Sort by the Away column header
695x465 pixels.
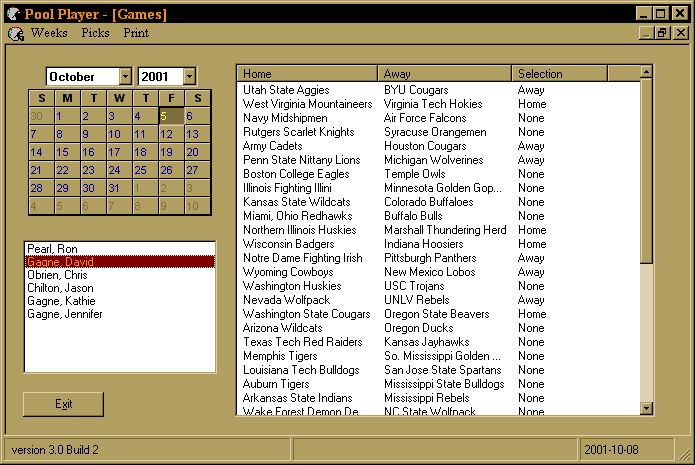tap(445, 74)
